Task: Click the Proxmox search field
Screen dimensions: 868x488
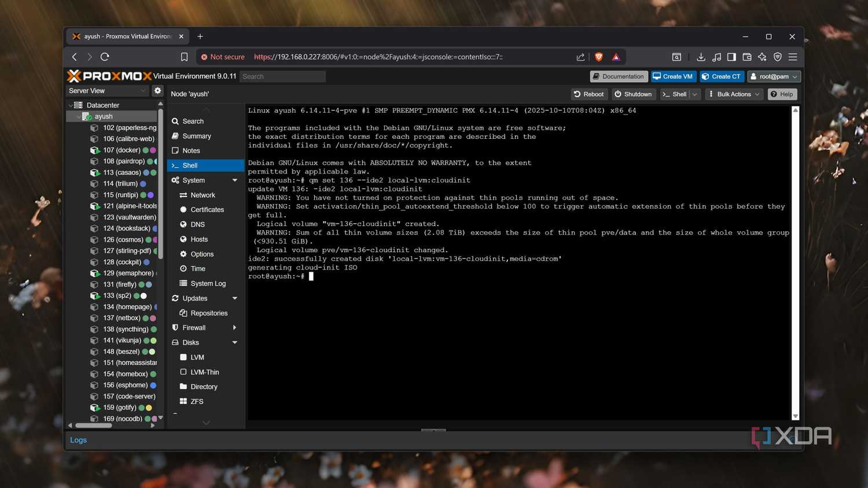Action: click(282, 76)
